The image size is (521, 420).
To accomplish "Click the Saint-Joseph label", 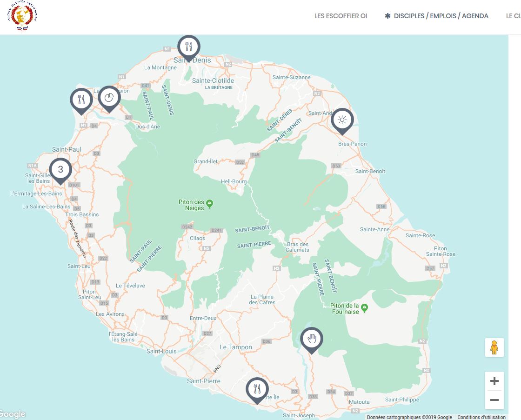I will [x=299, y=416].
